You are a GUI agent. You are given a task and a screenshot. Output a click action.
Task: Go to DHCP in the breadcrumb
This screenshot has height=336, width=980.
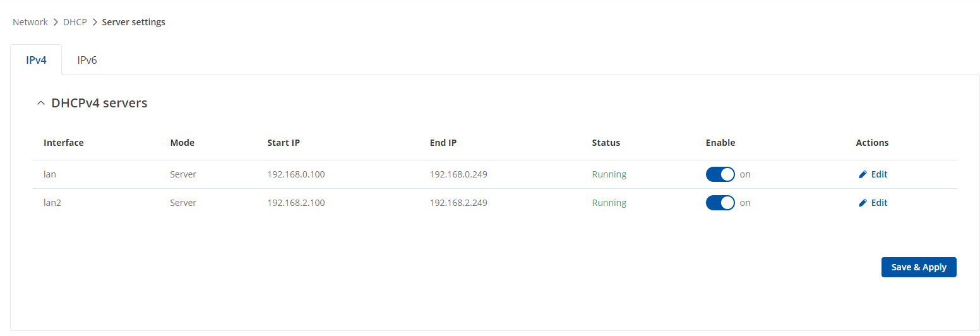pos(75,22)
